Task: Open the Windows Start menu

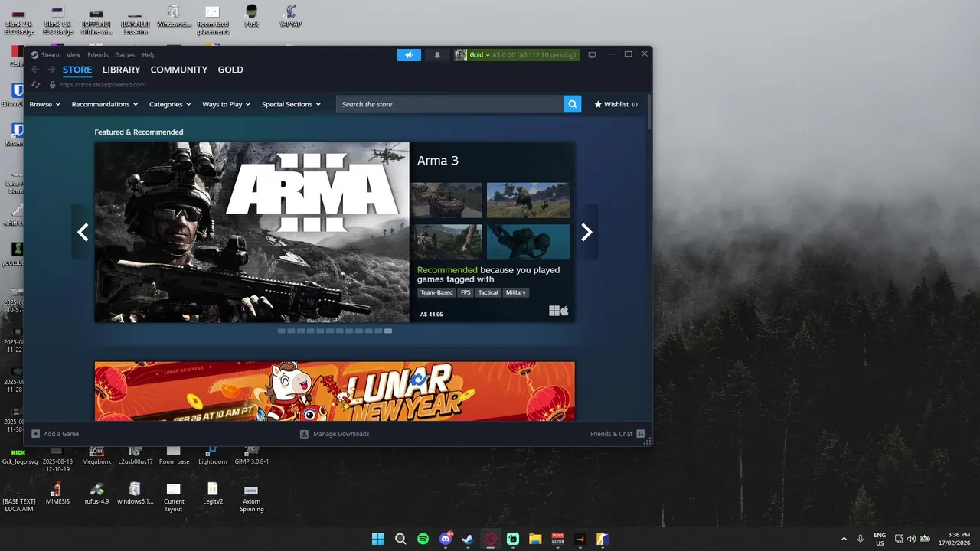Action: (x=377, y=539)
